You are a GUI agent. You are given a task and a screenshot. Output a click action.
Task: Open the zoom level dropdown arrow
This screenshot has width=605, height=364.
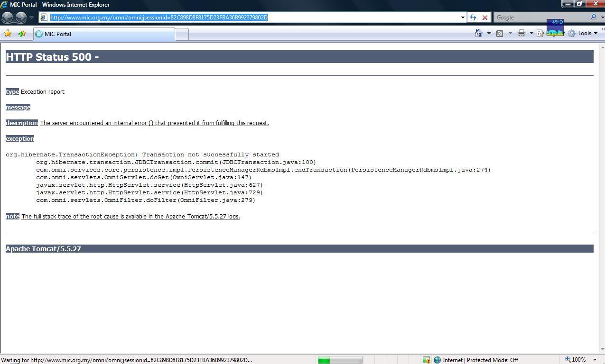tap(595, 360)
